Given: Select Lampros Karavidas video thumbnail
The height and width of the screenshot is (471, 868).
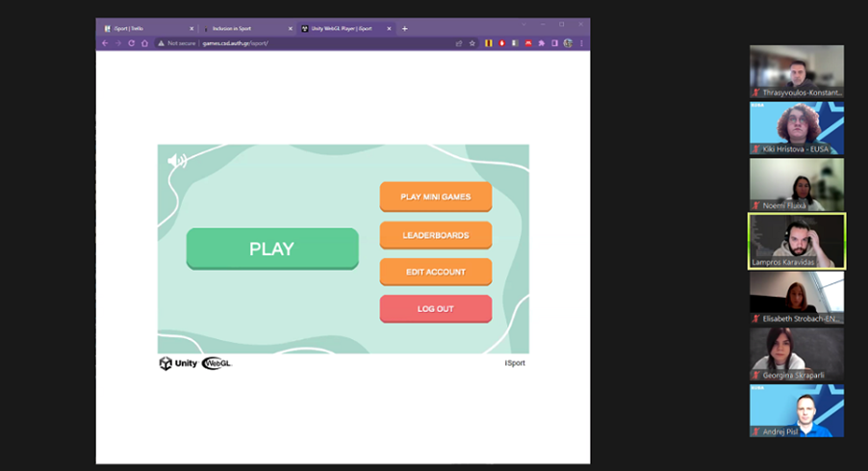Looking at the screenshot, I should 797,241.
